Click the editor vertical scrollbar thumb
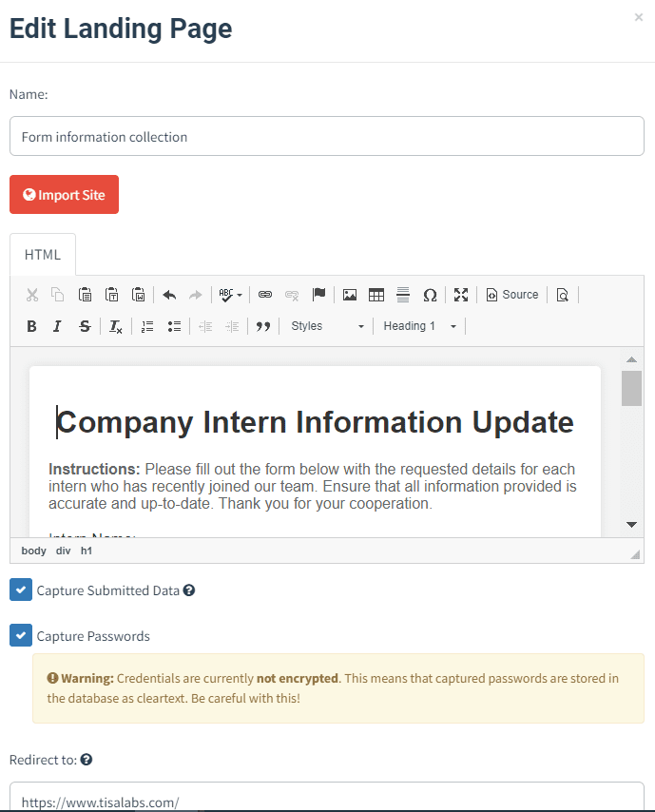Image resolution: width=655 pixels, height=812 pixels. [x=631, y=388]
